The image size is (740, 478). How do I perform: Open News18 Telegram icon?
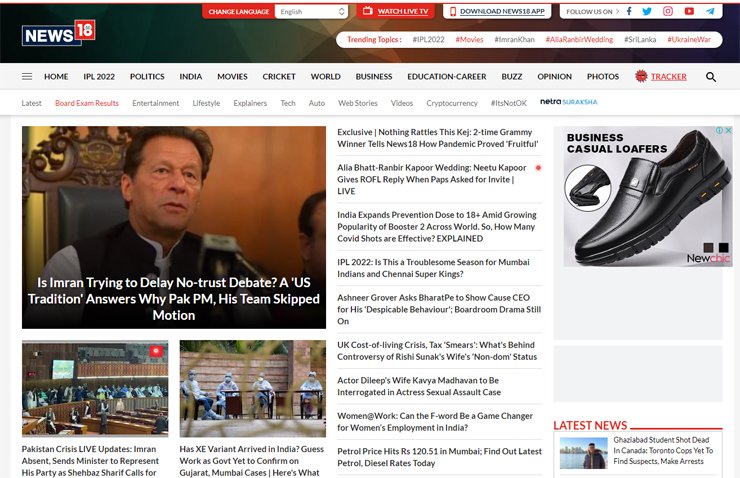pos(710,11)
